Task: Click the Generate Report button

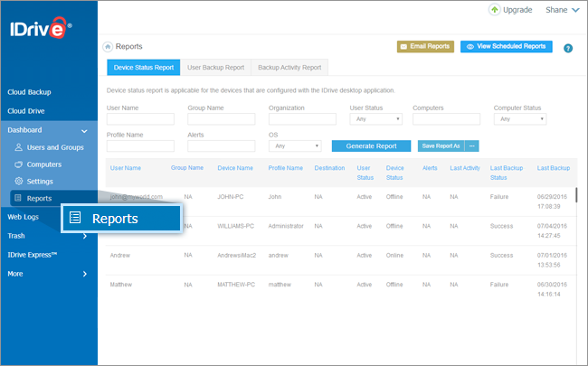Action: tap(371, 146)
